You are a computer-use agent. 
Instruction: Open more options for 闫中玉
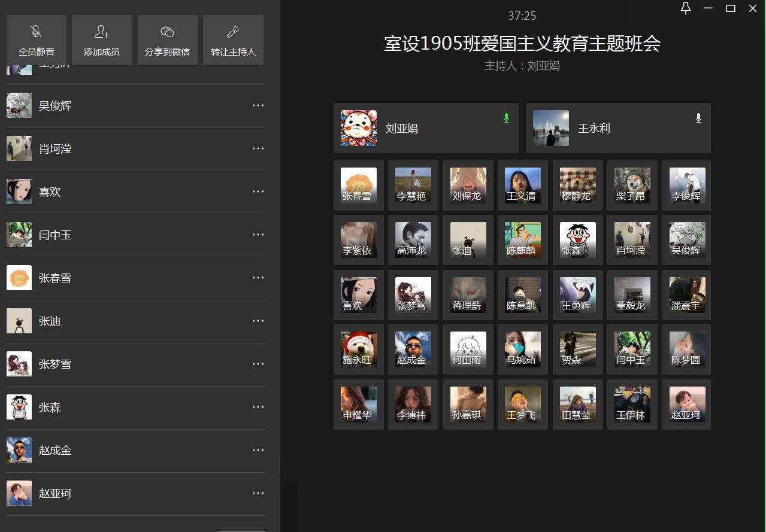pyautogui.click(x=258, y=235)
